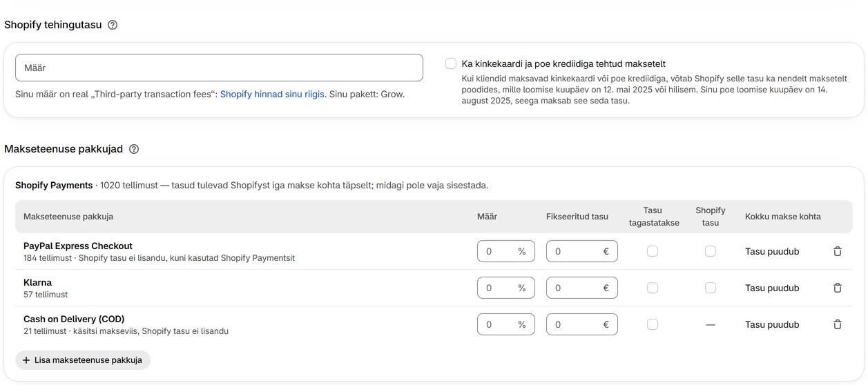This screenshot has width=868, height=385.
Task: Click Tasu puudub value in Cash on Delivery row
Action: [772, 324]
